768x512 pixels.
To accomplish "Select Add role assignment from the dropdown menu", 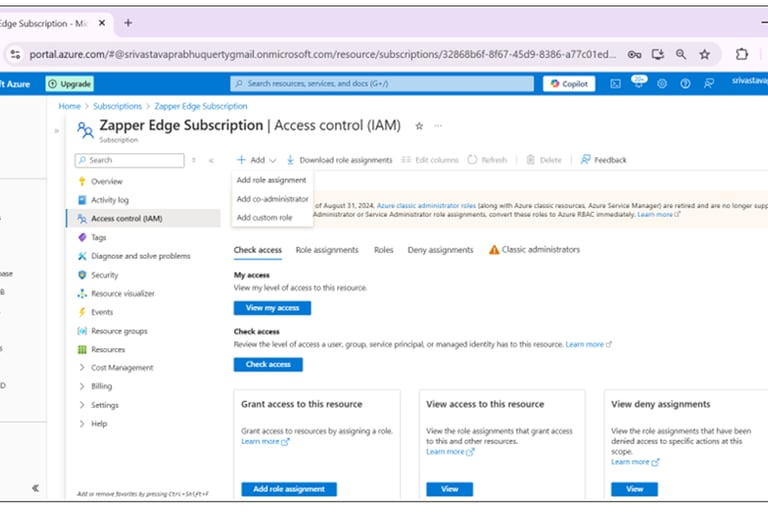I will (271, 180).
